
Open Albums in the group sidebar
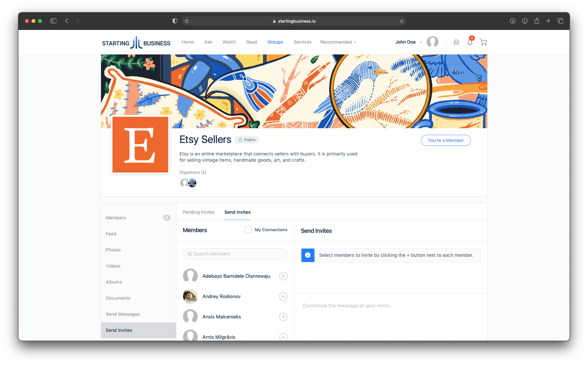[x=138, y=282]
